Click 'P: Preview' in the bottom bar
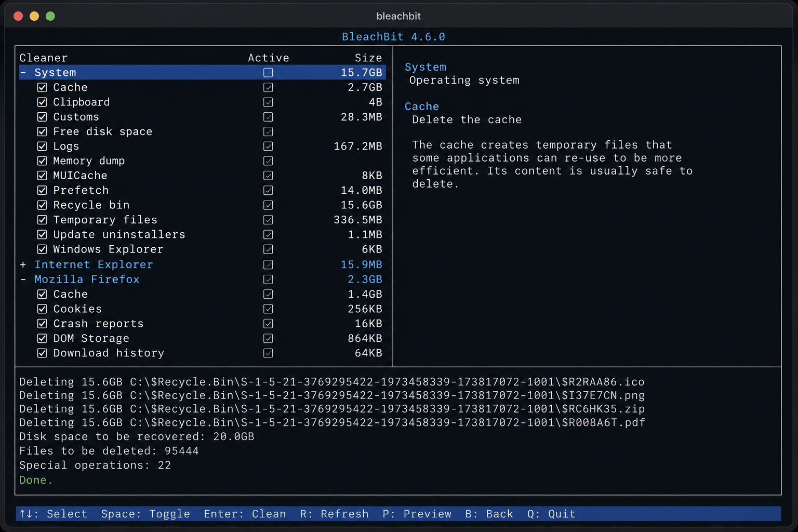 tap(417, 514)
